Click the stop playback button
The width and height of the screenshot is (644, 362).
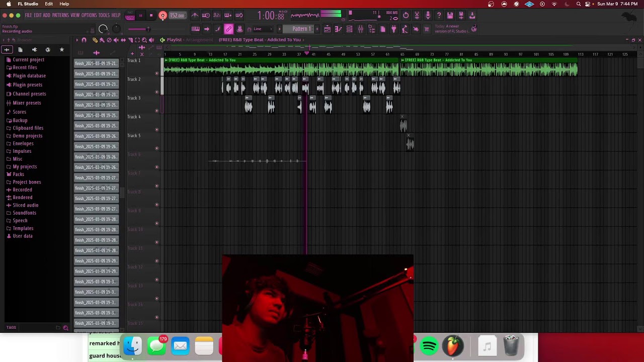click(x=151, y=16)
